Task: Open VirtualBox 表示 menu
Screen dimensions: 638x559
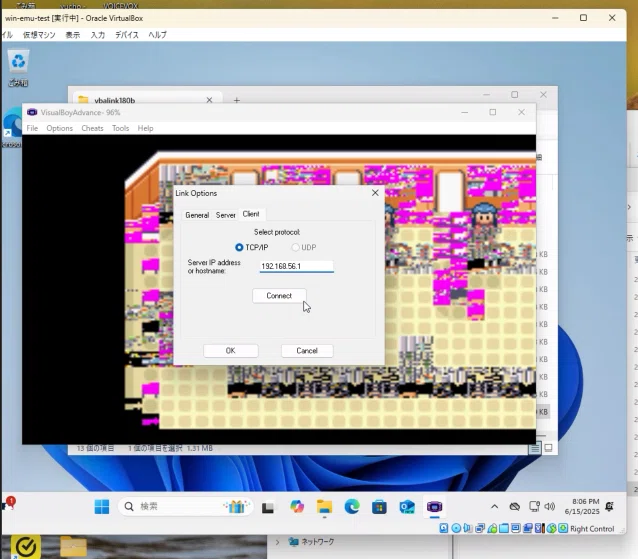Action: click(x=73, y=35)
